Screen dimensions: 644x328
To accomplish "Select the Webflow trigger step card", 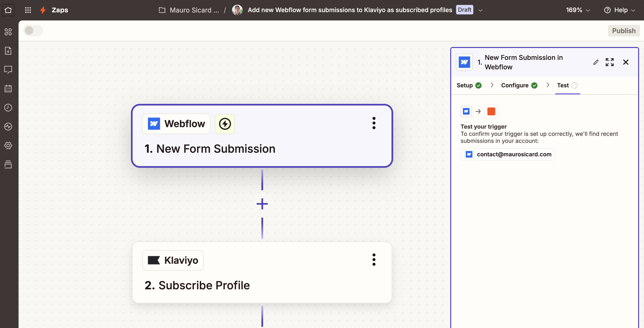I will click(262, 136).
